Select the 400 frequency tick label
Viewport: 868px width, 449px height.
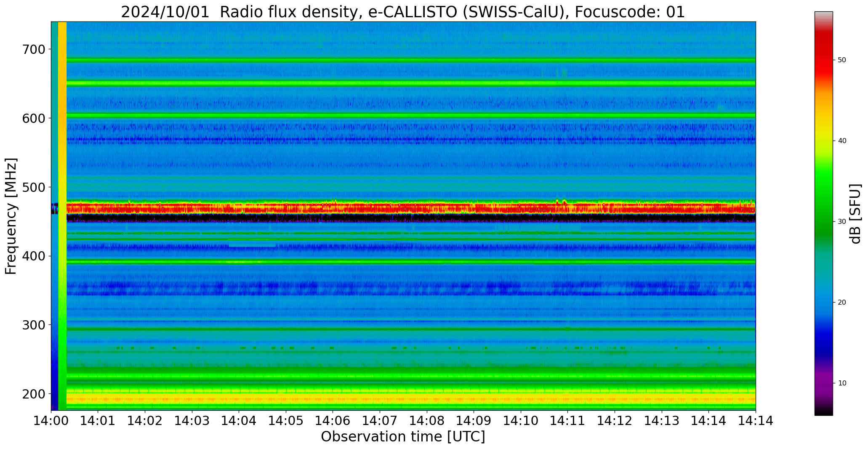(33, 256)
